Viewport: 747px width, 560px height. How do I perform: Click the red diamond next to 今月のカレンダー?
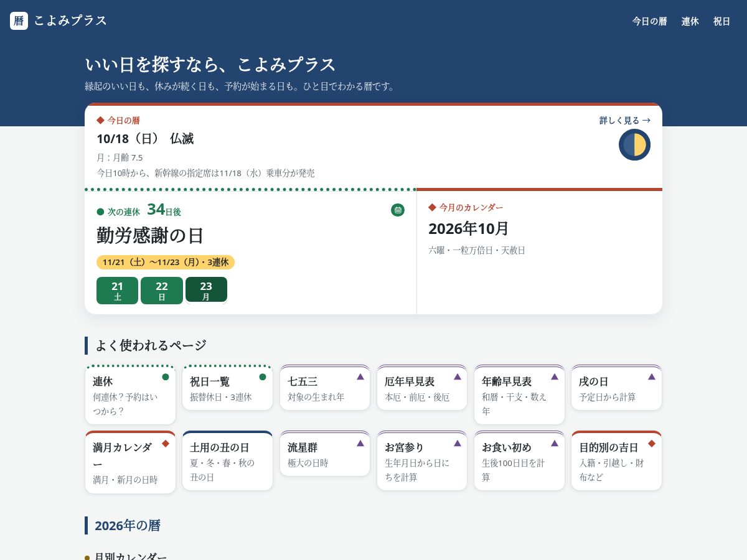(432, 207)
